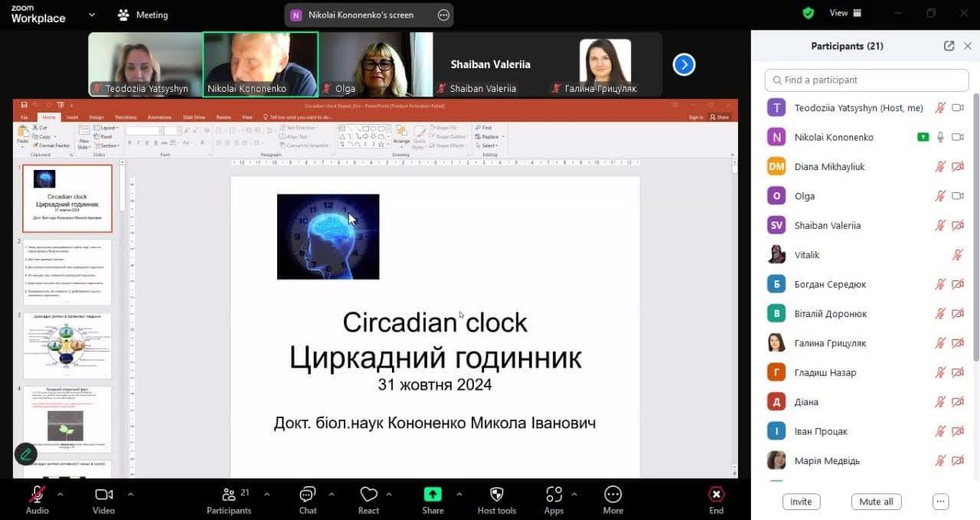The image size is (980, 520).
Task: Unmute audio with the microphone button
Action: (x=37, y=495)
